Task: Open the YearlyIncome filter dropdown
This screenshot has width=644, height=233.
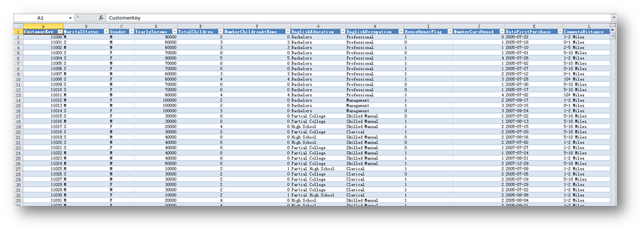Action: click(x=174, y=31)
